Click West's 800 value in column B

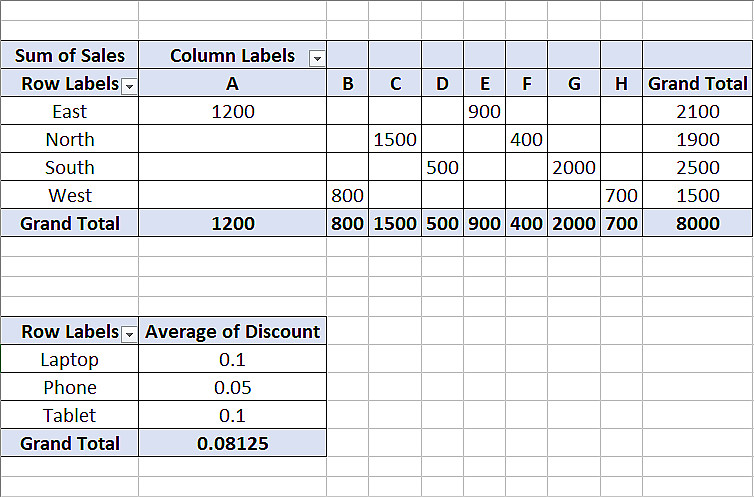pos(347,196)
